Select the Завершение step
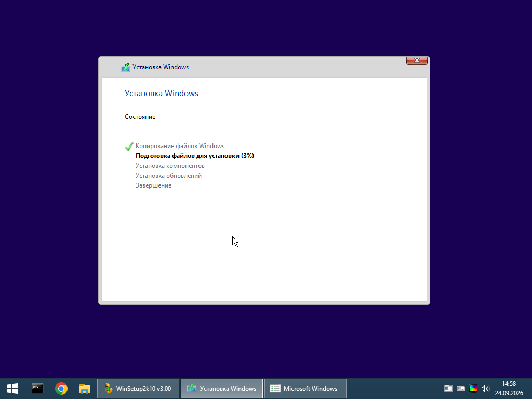This screenshot has width=532, height=399. coord(154,185)
